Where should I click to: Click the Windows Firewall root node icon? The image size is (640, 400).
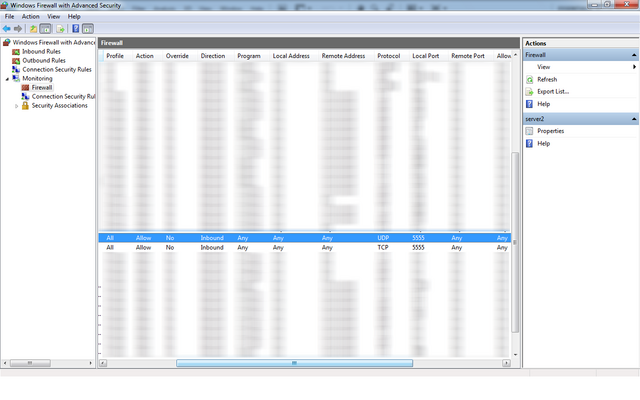6,42
